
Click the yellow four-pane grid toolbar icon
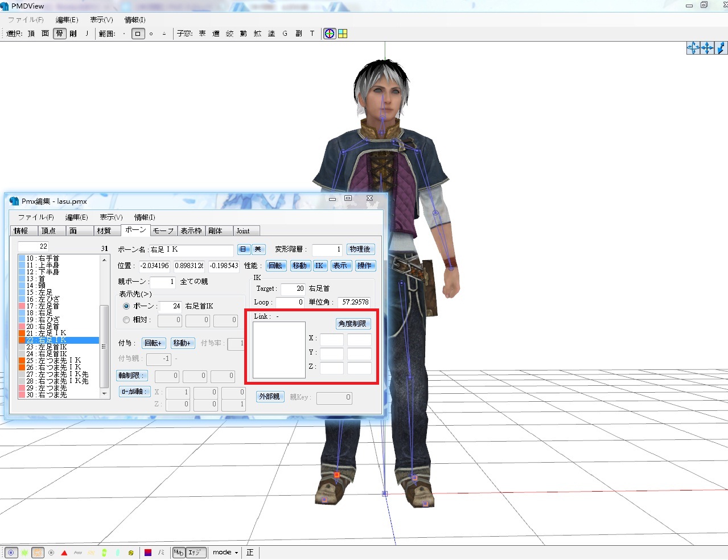click(x=343, y=34)
